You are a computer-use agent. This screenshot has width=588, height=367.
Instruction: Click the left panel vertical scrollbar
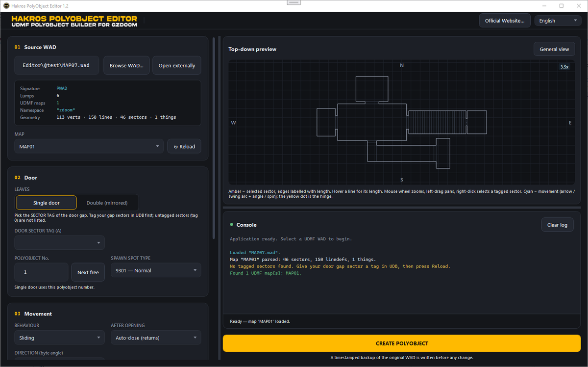214,137
